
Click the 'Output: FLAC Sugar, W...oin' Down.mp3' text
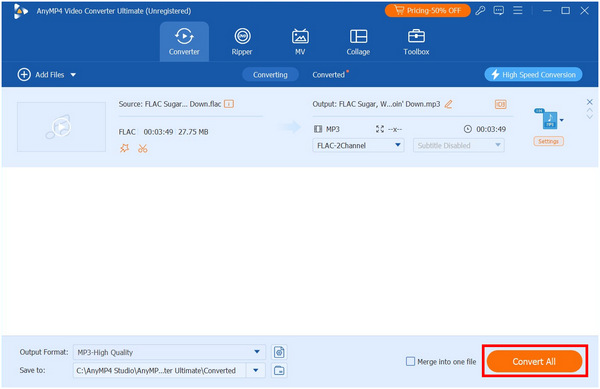376,104
